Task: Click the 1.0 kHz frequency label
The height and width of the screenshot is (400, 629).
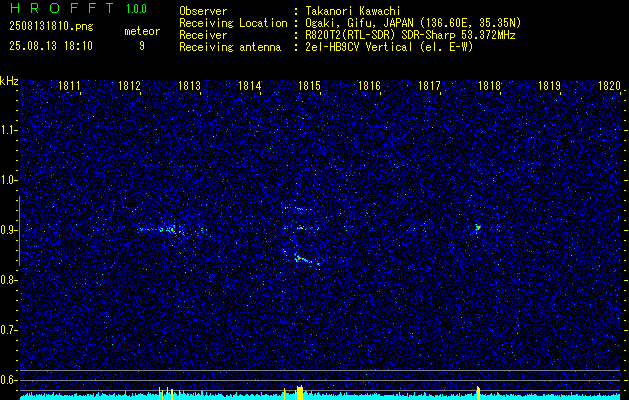Action: [8, 181]
